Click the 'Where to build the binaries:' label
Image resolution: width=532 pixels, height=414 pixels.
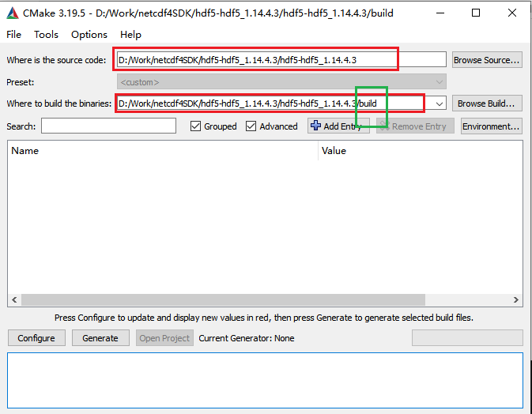(59, 103)
